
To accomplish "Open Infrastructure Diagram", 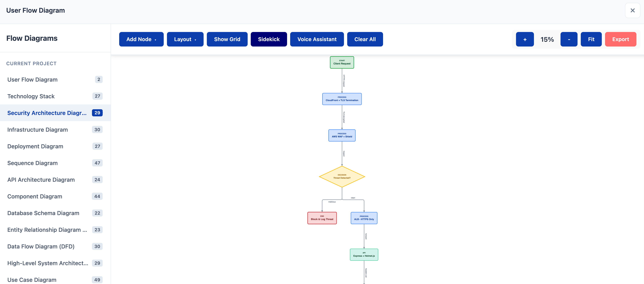I will (55, 130).
